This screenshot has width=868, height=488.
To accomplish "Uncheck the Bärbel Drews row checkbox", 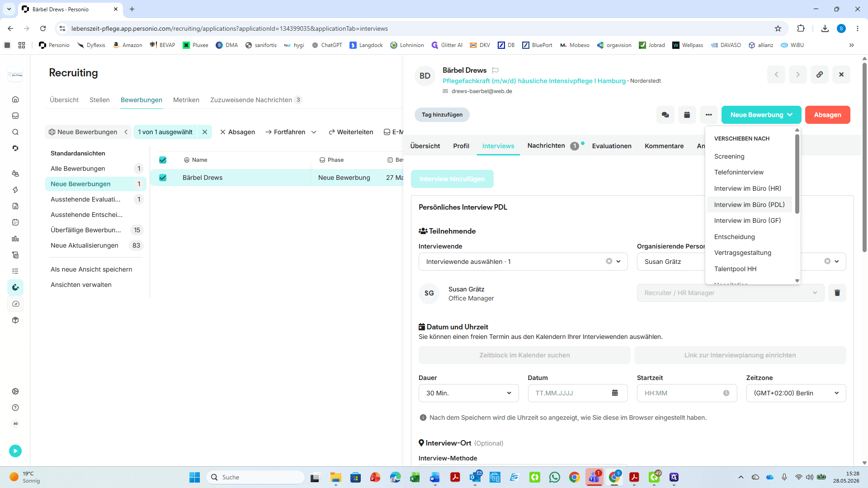I will (163, 178).
